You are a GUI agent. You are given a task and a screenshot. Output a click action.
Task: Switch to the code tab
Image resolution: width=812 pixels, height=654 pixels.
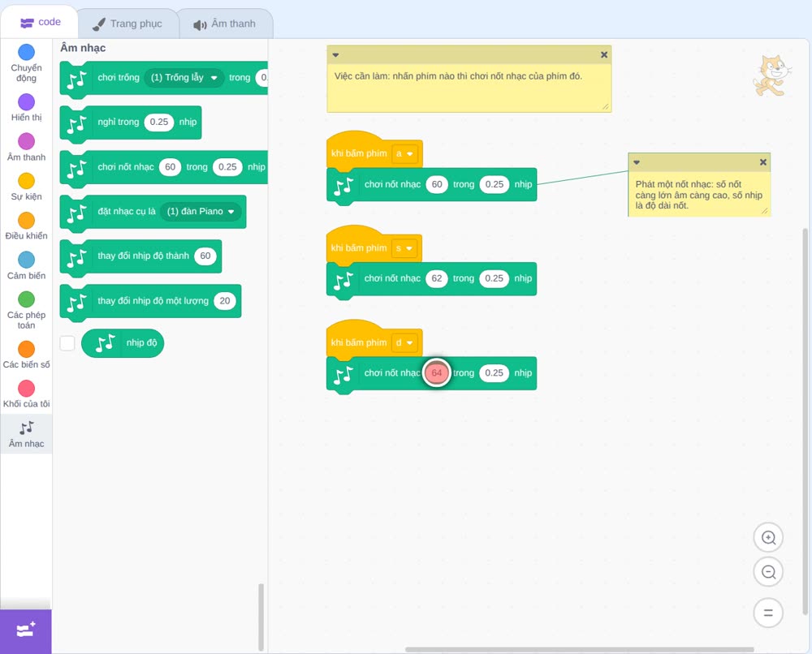40,22
